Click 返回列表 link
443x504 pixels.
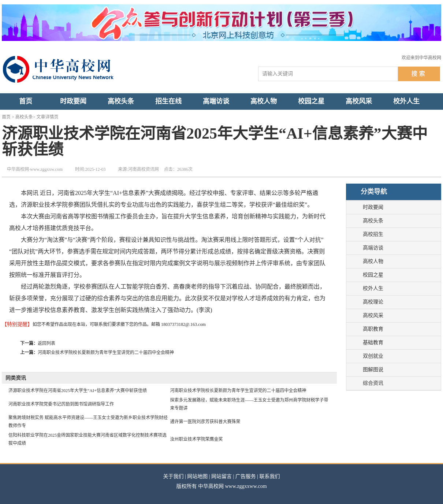click(x=46, y=343)
